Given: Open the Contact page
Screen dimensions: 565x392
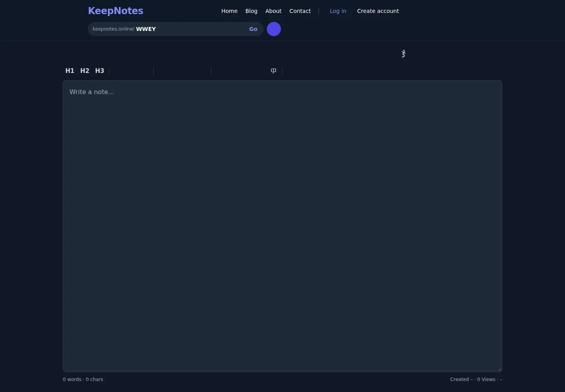Looking at the screenshot, I should 300,11.
